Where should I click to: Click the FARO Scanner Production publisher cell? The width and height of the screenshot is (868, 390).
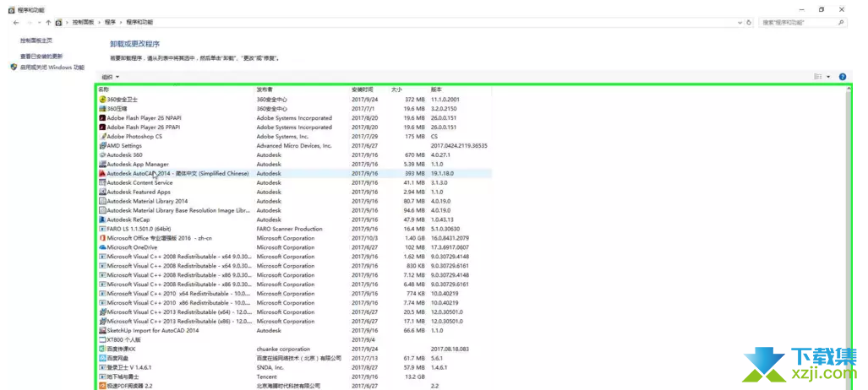click(x=289, y=229)
